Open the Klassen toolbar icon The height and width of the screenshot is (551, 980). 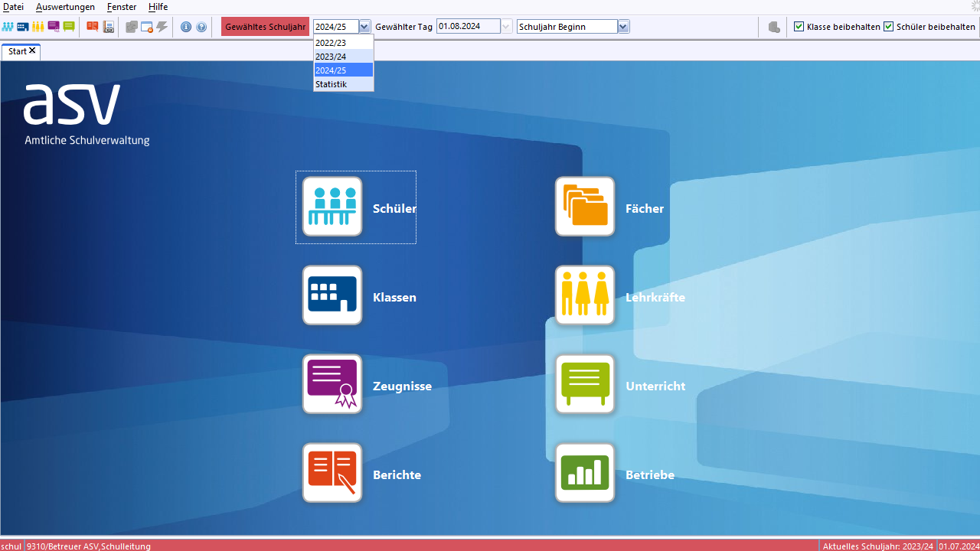pos(23,27)
